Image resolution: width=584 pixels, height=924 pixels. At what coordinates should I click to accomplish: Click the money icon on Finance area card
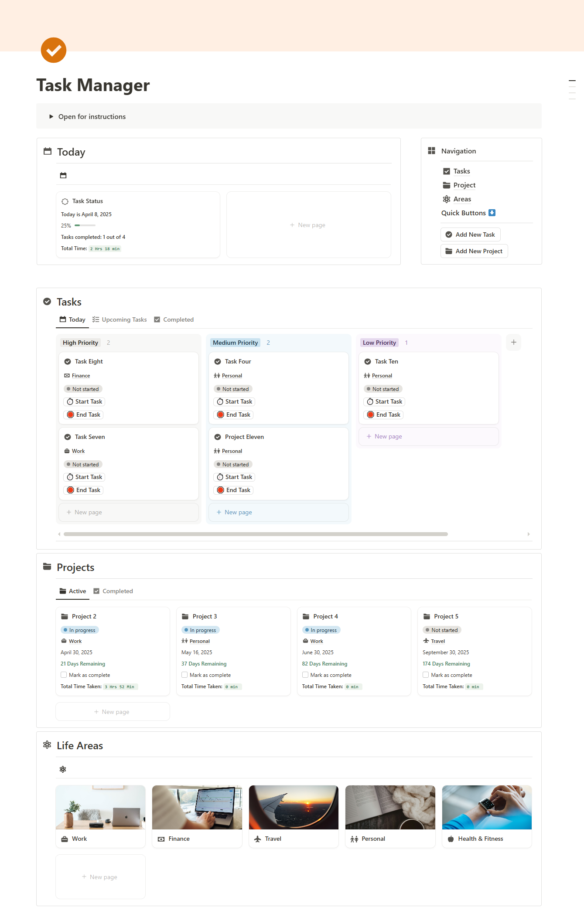161,839
